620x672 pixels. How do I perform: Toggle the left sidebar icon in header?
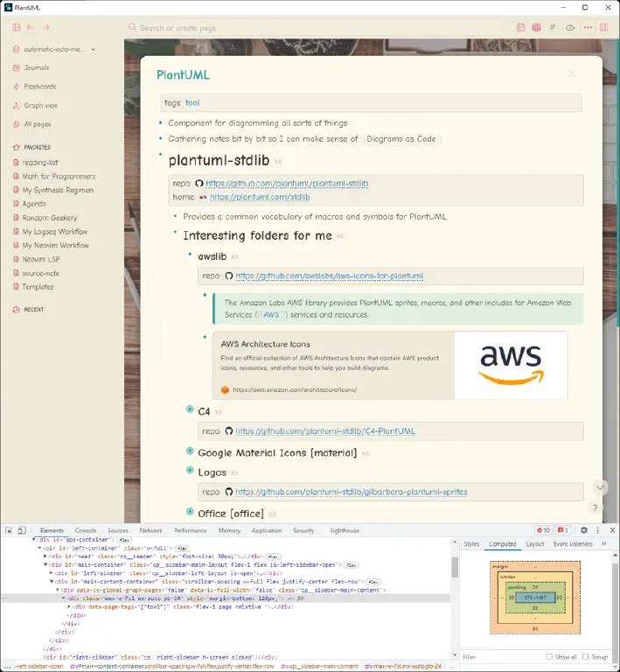coord(17,27)
